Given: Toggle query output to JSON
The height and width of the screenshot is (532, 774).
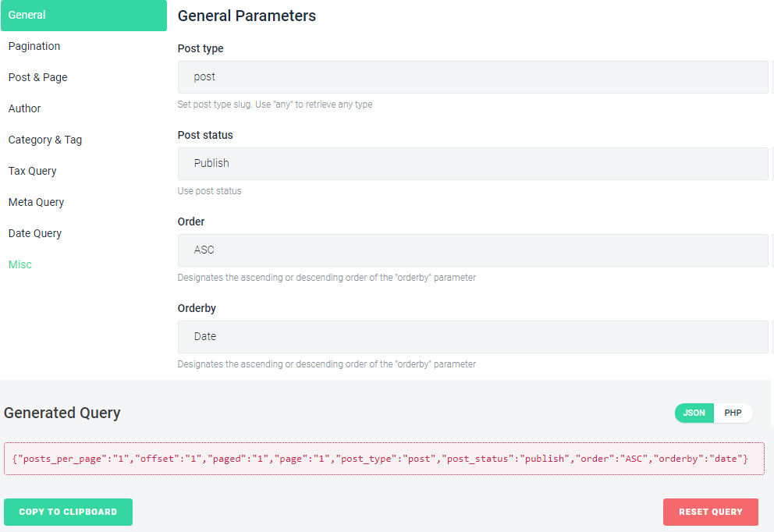Looking at the screenshot, I should (x=694, y=413).
